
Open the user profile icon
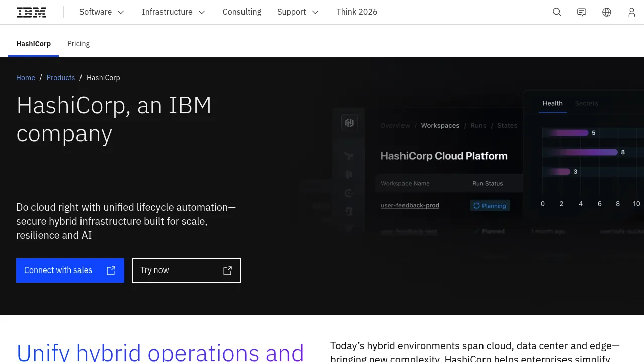click(632, 12)
